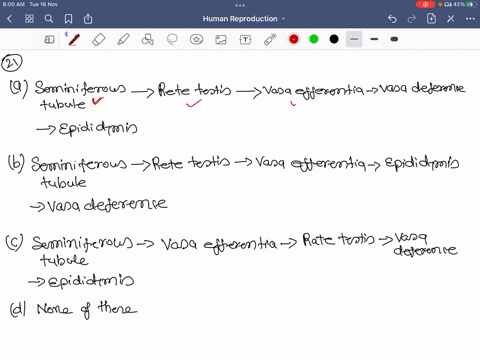480x360 pixels.
Task: Tap the screen recording indicator
Action: tap(425, 4)
